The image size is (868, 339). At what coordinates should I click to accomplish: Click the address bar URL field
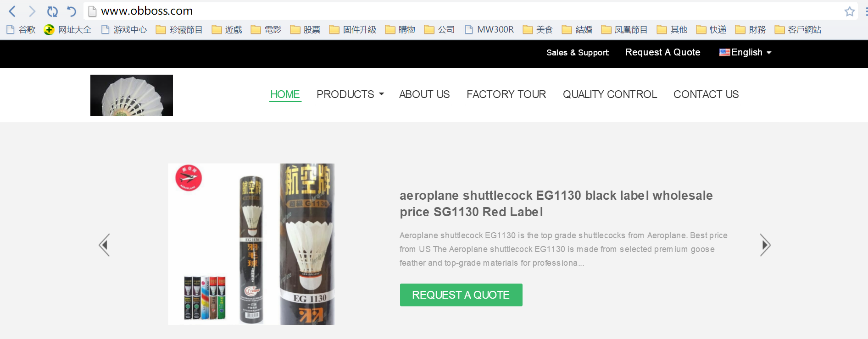click(463, 11)
